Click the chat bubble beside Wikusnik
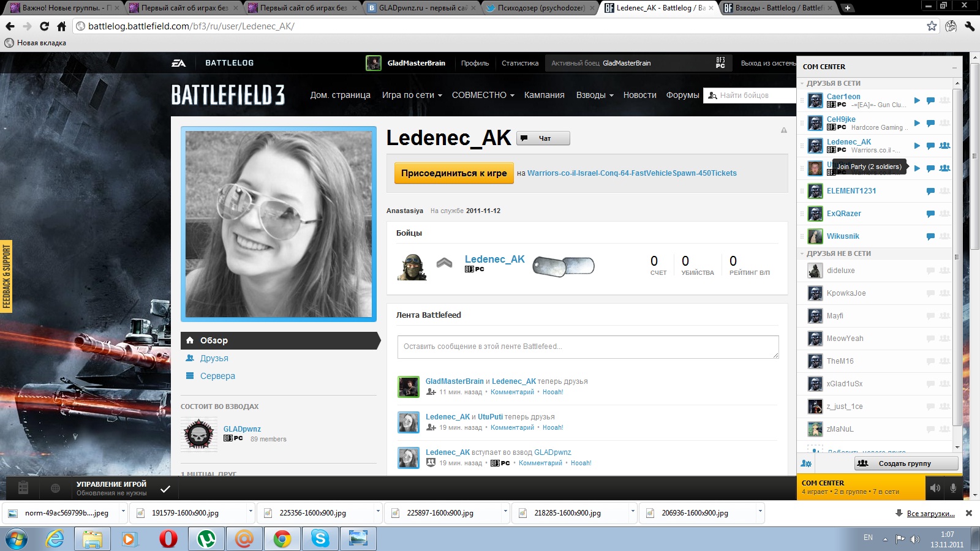The width and height of the screenshot is (980, 551). (930, 236)
